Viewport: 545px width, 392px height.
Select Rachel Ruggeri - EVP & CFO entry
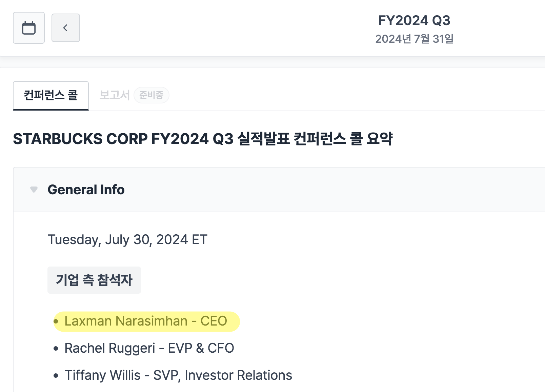[149, 348]
